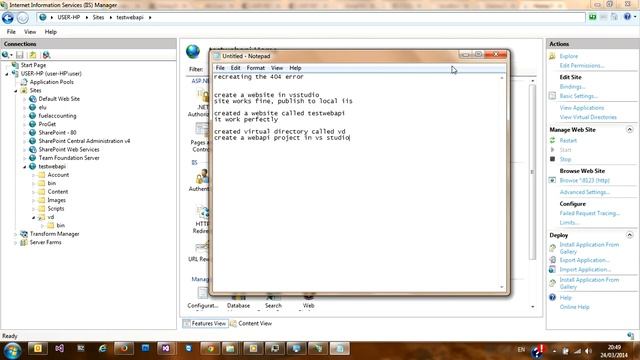
Task: Click Bindings link in Actions
Action: tap(572, 87)
